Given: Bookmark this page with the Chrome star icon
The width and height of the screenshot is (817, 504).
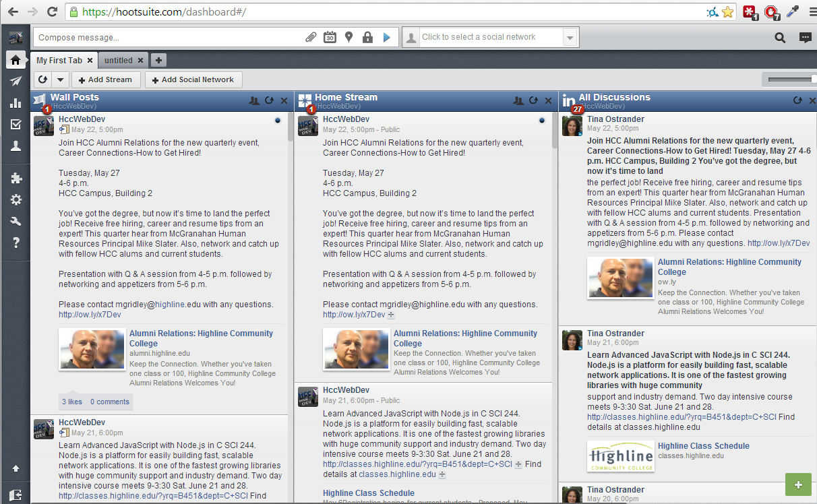Looking at the screenshot, I should (727, 11).
